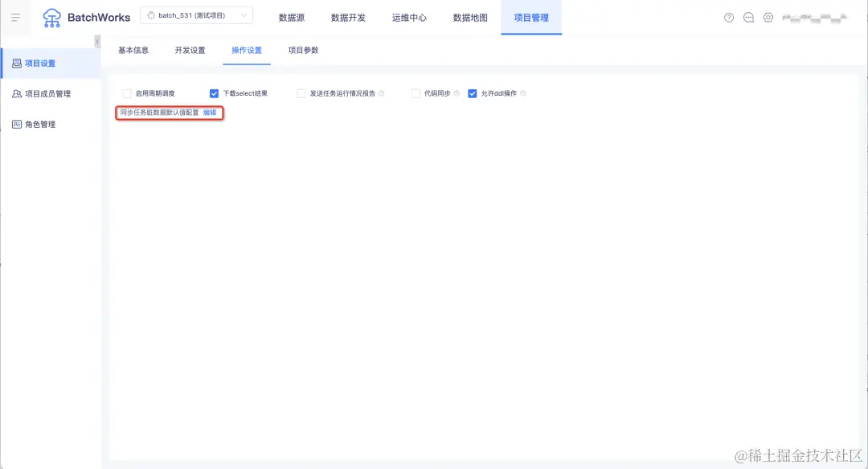Image resolution: width=868 pixels, height=469 pixels.
Task: Open the message chat icon
Action: point(748,18)
